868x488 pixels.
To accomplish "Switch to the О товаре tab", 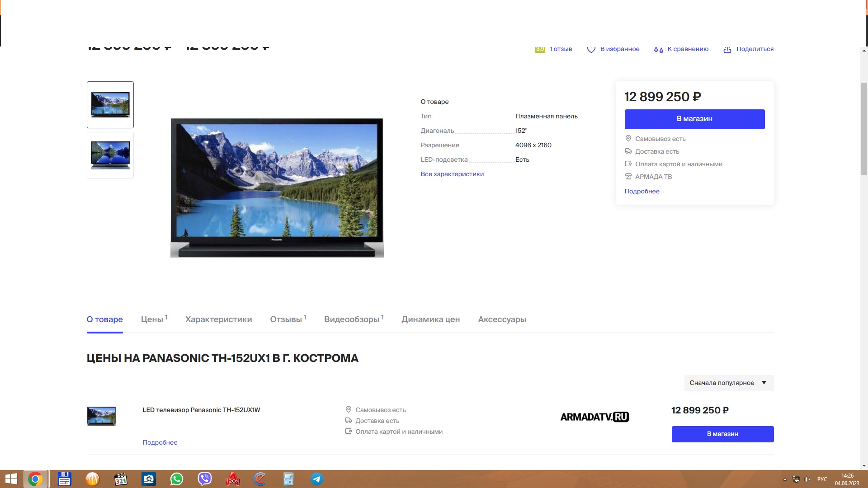I will coord(105,319).
